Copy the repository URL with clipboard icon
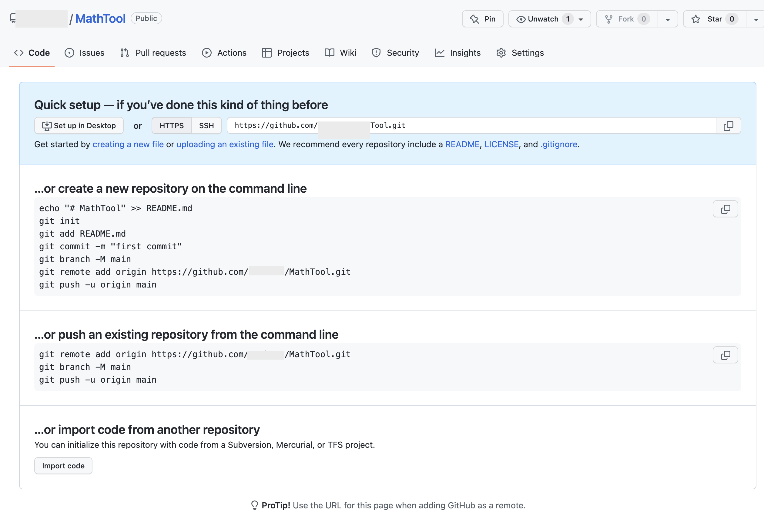The image size is (764, 532). point(728,126)
